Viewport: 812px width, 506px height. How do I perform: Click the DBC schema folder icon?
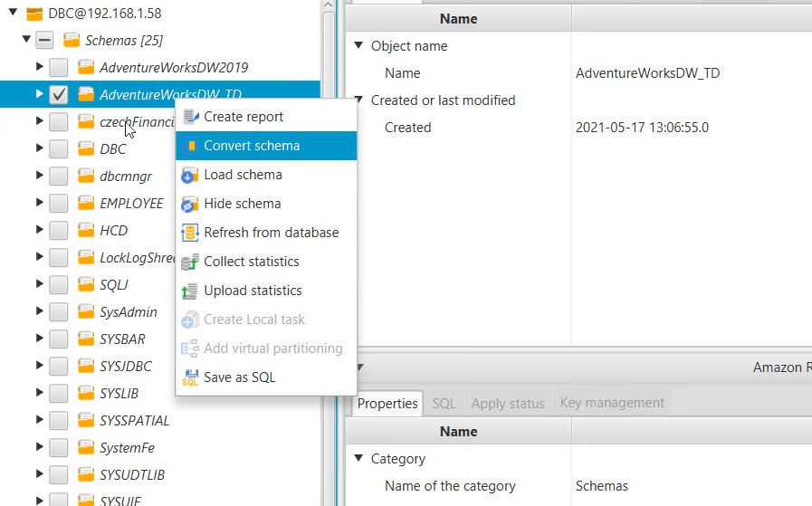point(85,148)
